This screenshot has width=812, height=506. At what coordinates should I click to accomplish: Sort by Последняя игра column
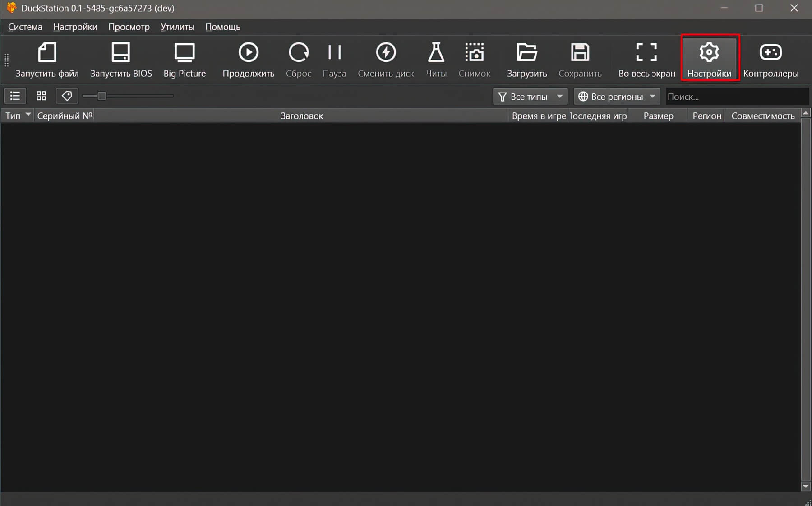(x=598, y=116)
